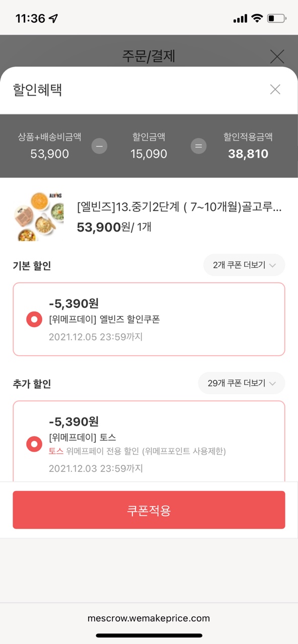This screenshot has width=298, height=644.
Task: Tap the Wi-Fi status icon
Action: tap(257, 19)
